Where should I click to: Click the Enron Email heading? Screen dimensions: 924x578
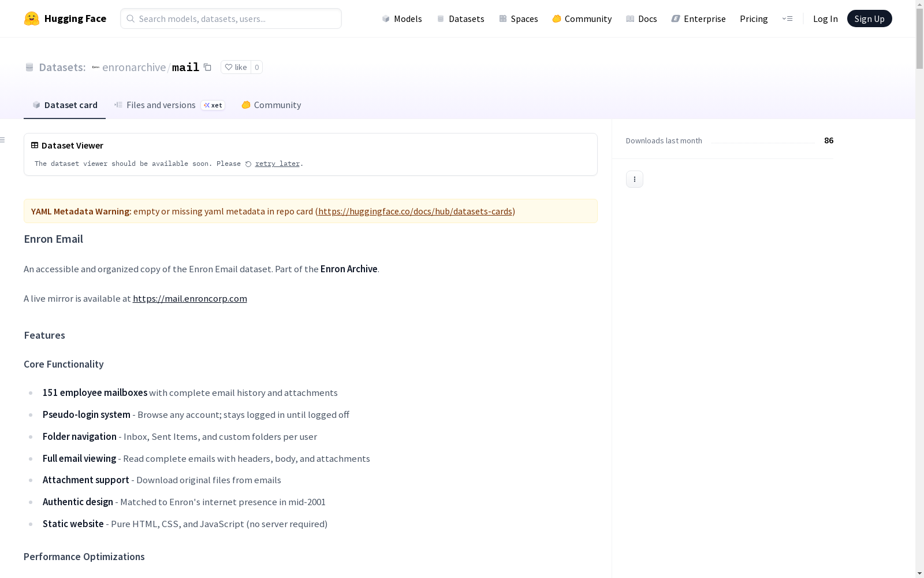pyautogui.click(x=53, y=239)
